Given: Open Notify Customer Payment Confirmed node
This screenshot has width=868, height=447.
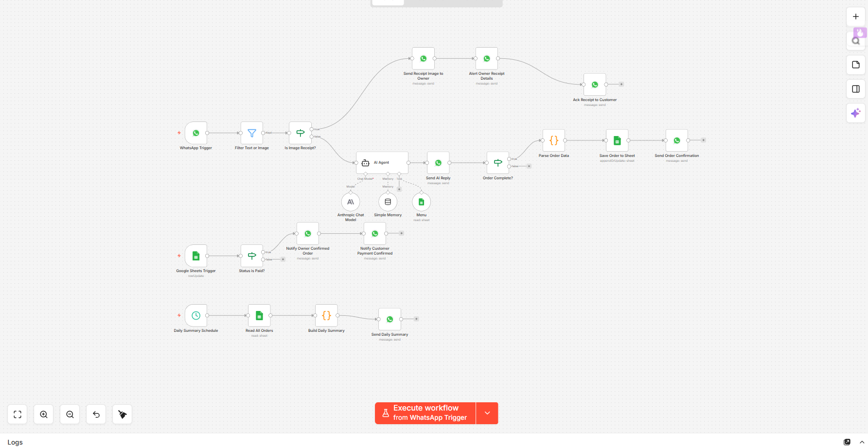Looking at the screenshot, I should point(375,233).
